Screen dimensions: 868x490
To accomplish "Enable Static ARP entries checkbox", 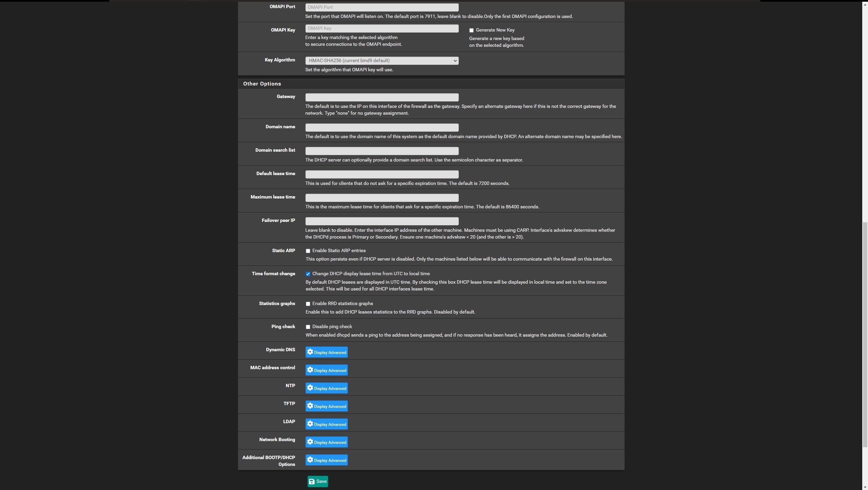I will pyautogui.click(x=308, y=251).
